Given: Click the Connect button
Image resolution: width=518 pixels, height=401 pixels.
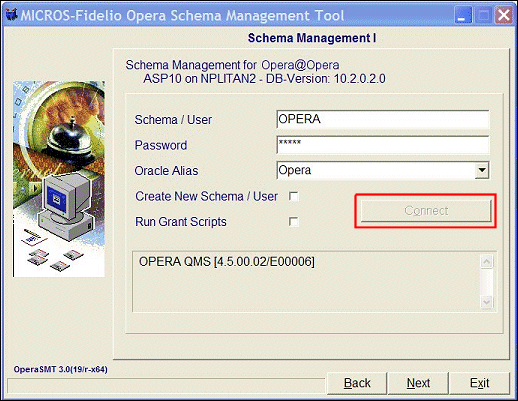Looking at the screenshot, I should coord(426,211).
